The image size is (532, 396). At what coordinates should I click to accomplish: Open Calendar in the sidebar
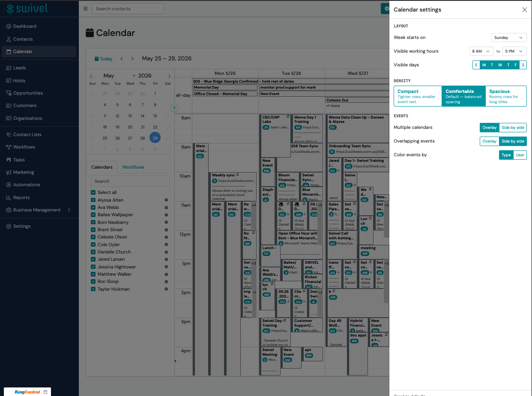39,51
